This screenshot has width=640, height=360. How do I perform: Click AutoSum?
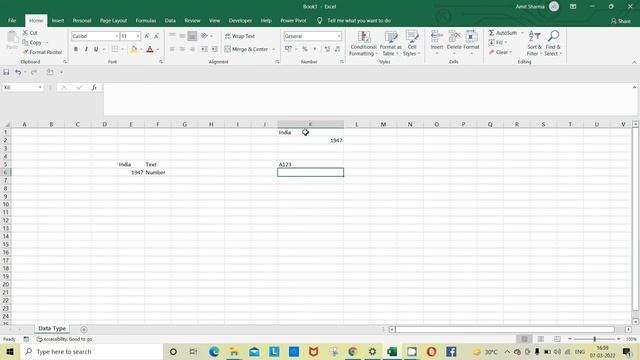point(503,33)
